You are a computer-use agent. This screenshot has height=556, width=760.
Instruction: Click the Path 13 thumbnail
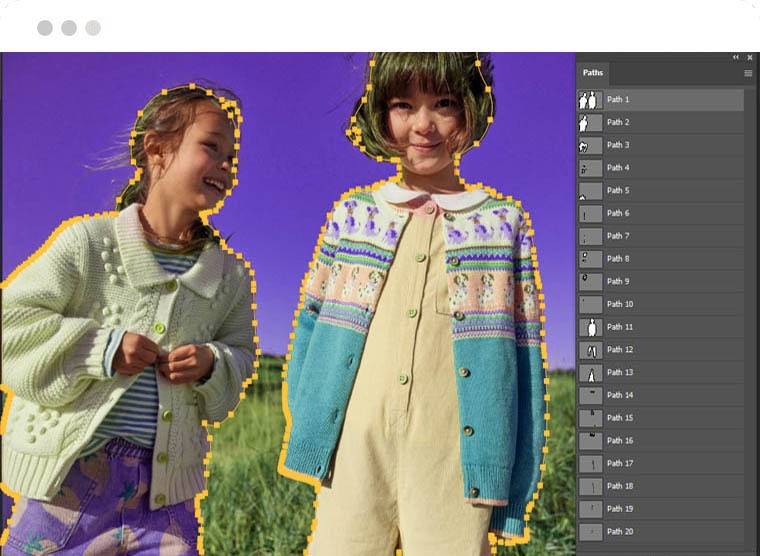point(590,372)
